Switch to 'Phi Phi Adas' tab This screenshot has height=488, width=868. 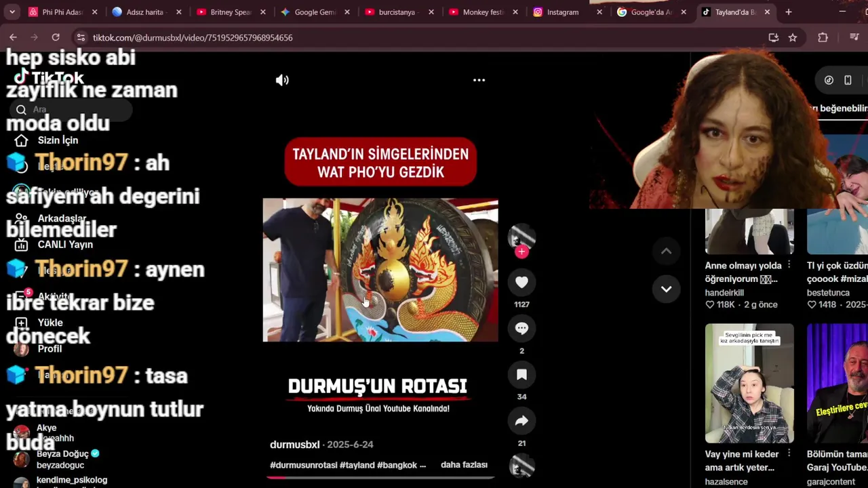click(x=61, y=12)
